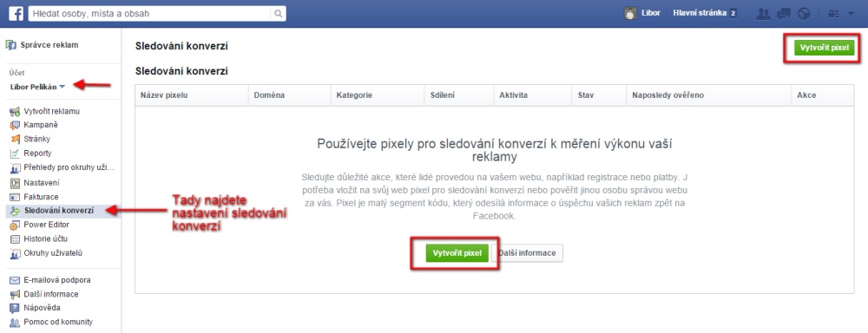Click the Nápověda question icon
The width and height of the screenshot is (868, 333).
pos(15,308)
